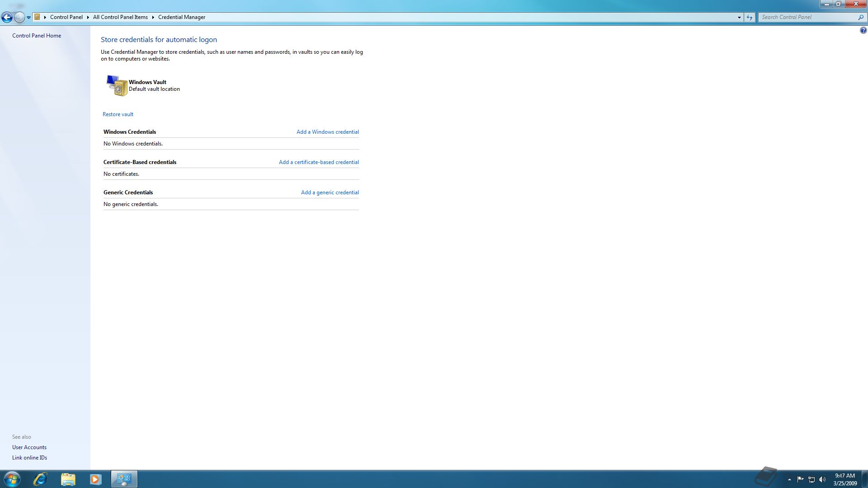Click the Refresh button beside the address bar
The width and height of the screenshot is (868, 488).
point(750,17)
